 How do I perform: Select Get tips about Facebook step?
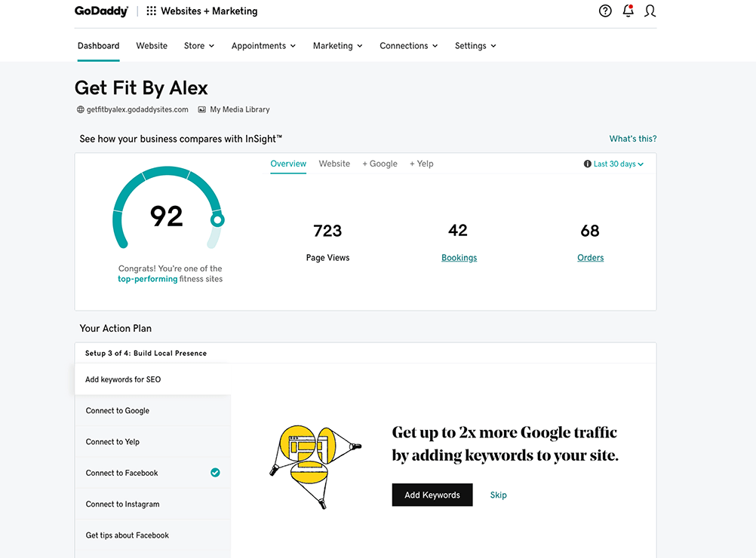coord(153,535)
